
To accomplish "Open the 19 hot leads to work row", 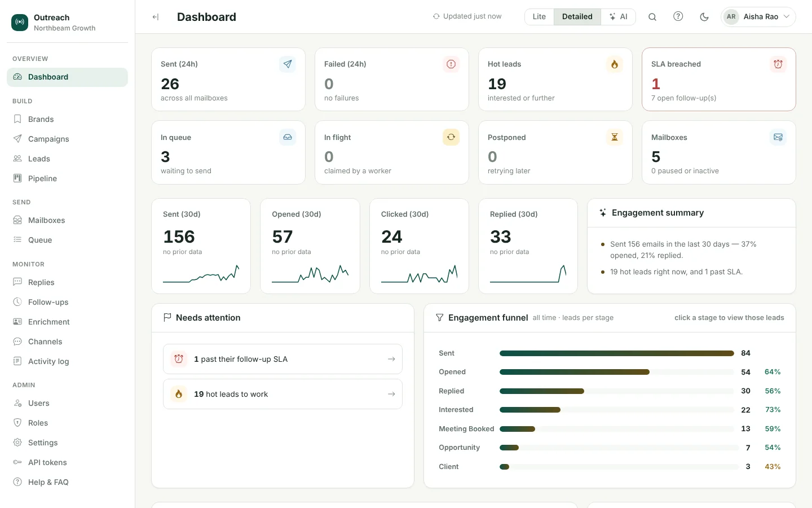I will [283, 394].
